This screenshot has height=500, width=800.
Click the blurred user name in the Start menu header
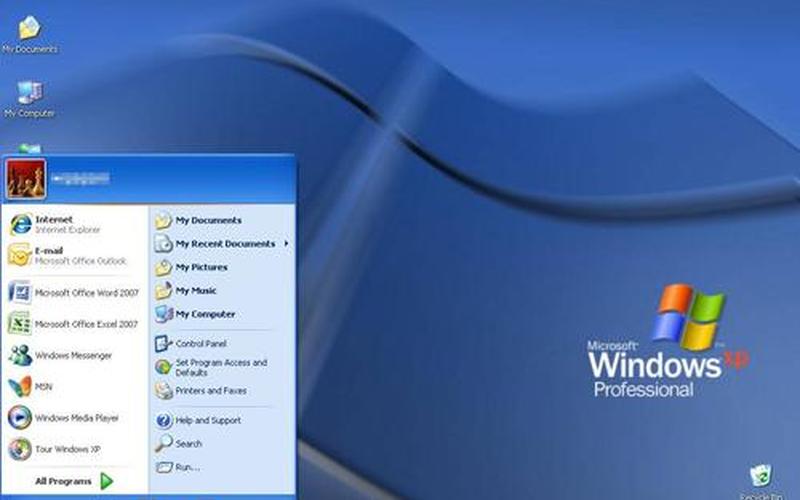click(80, 179)
